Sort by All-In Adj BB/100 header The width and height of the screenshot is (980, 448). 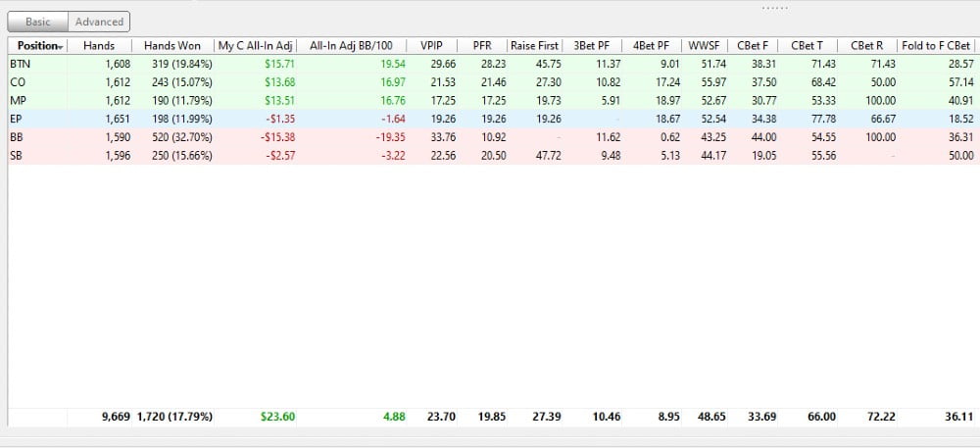(x=351, y=46)
